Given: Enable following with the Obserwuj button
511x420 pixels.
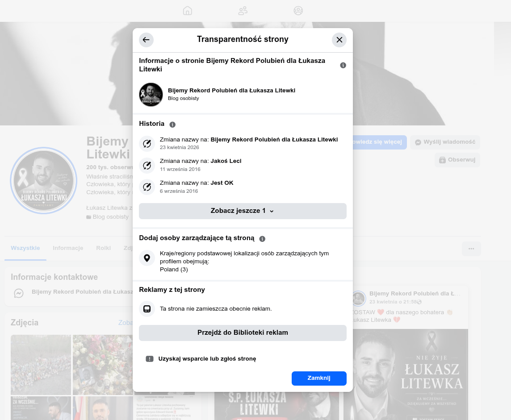Looking at the screenshot, I should point(457,160).
